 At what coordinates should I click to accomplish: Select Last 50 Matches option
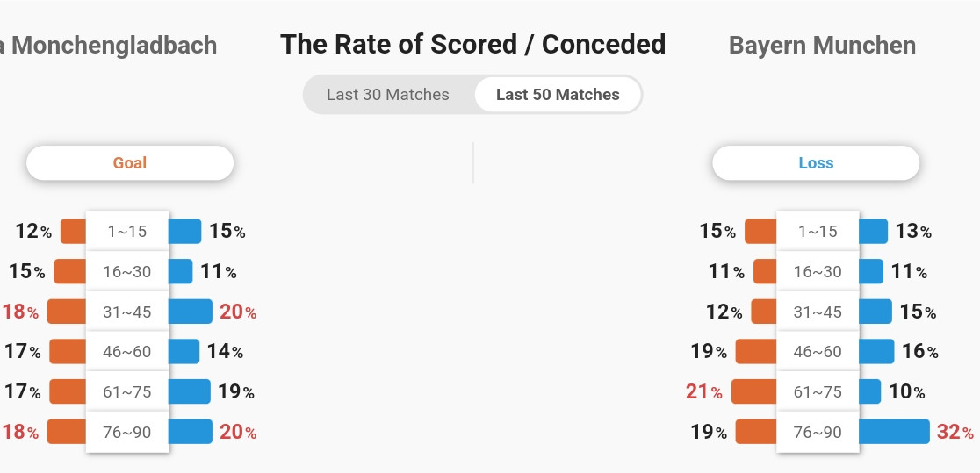tap(558, 95)
